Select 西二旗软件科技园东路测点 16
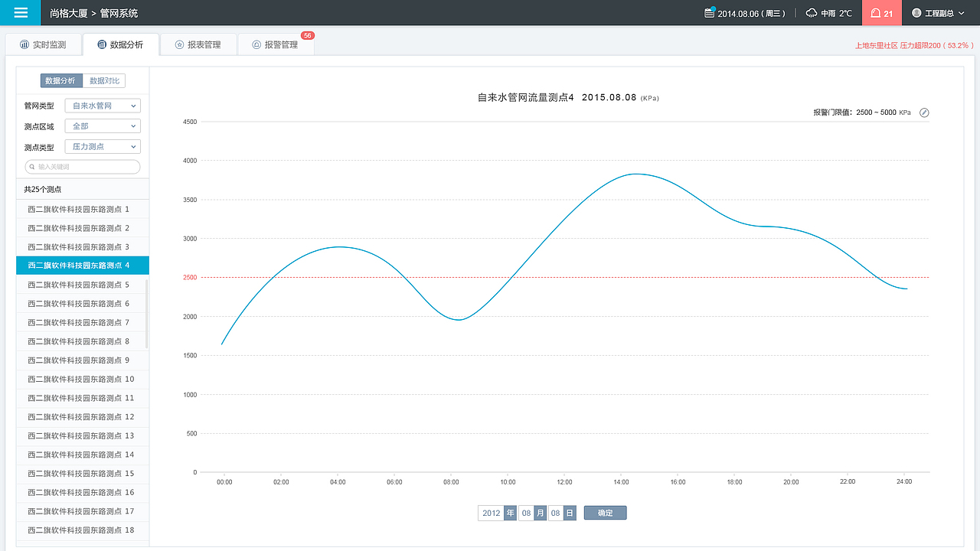 click(x=83, y=493)
